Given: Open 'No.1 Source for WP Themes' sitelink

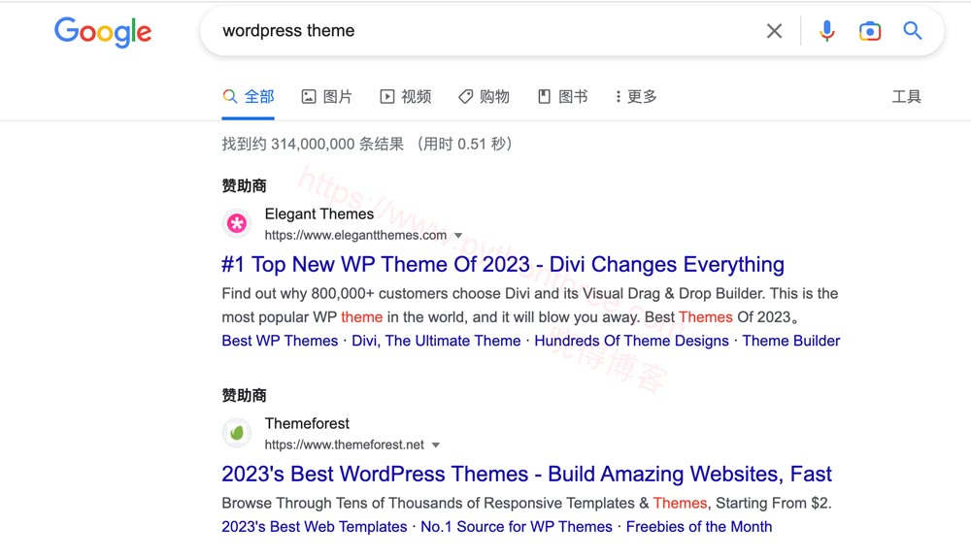Looking at the screenshot, I should [517, 527].
